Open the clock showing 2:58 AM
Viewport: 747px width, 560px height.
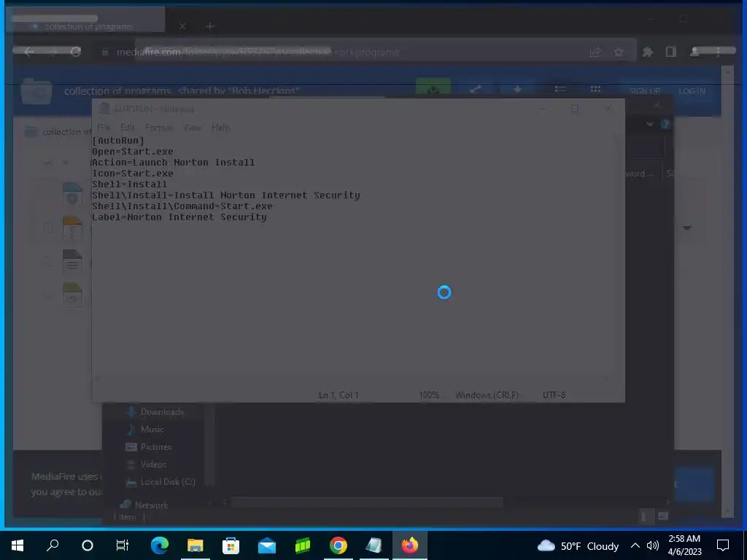coord(684,545)
